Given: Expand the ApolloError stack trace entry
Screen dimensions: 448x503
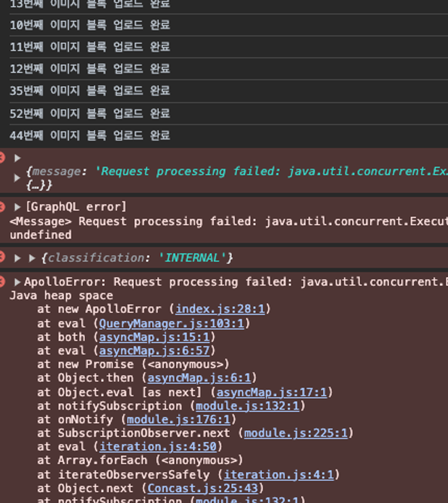Looking at the screenshot, I should (x=17, y=282).
